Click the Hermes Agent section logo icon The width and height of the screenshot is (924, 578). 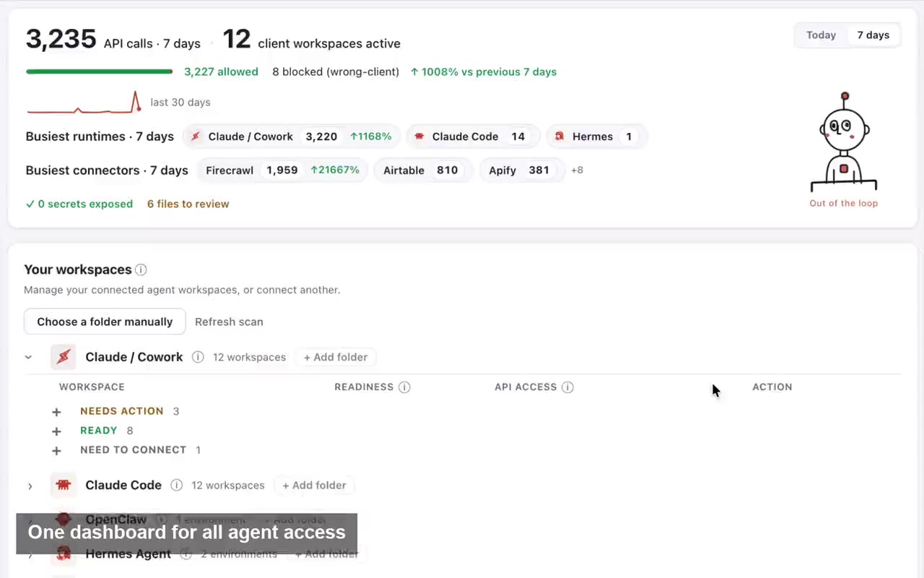click(x=64, y=554)
